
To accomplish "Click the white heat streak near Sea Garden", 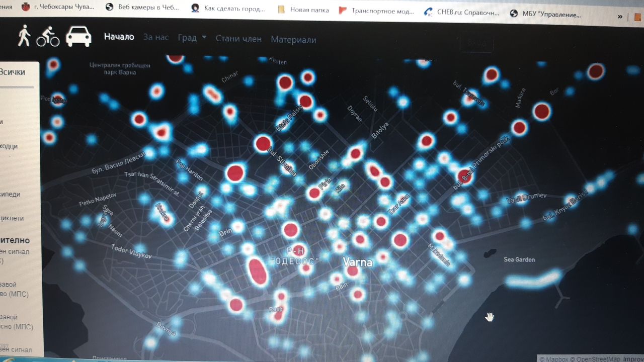I will tap(533, 279).
